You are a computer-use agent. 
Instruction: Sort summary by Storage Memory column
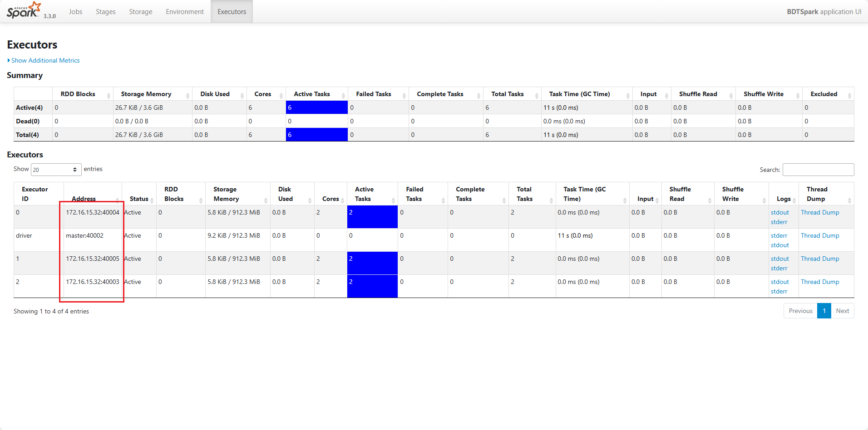pos(153,94)
